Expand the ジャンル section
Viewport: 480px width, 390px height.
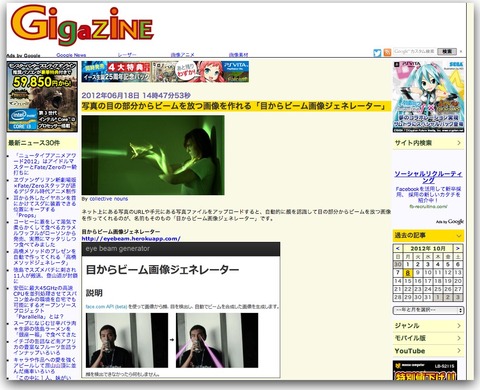(428, 326)
